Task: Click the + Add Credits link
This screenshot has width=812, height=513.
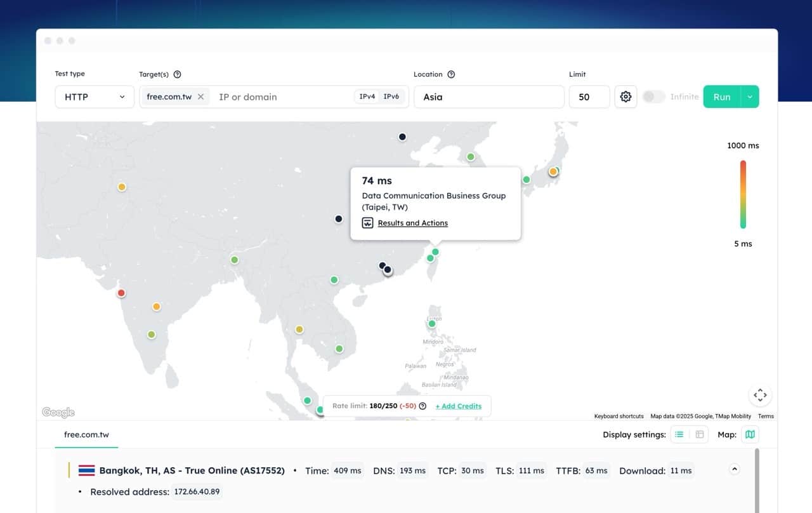Action: [x=459, y=406]
